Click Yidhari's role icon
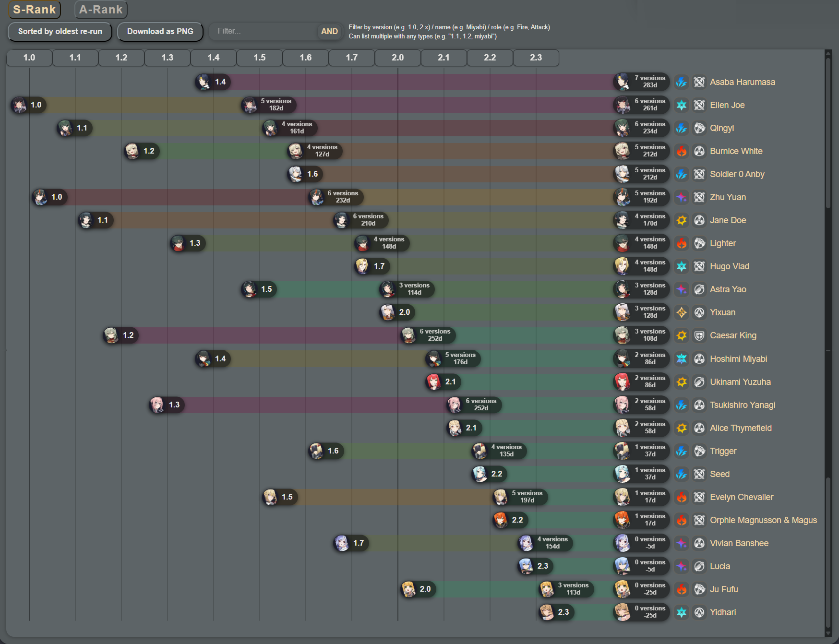Screen dimensions: 839x644 [x=700, y=612]
